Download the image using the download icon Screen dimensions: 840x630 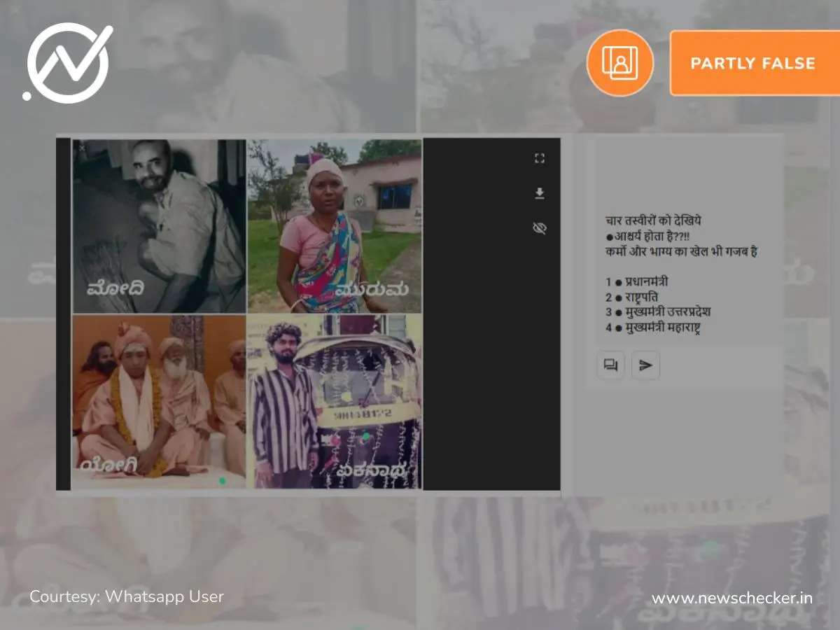539,193
